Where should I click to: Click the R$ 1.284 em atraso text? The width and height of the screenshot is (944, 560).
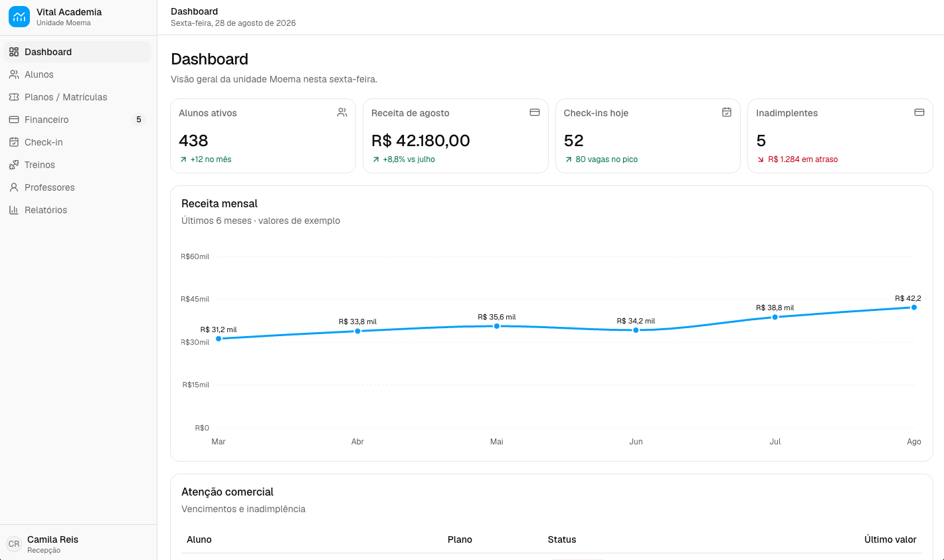(803, 159)
